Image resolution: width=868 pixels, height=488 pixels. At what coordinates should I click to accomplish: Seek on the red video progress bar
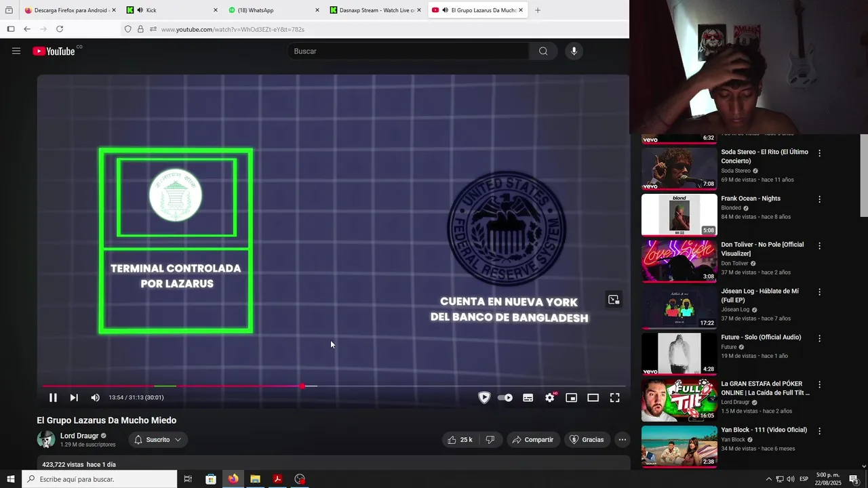(172, 386)
